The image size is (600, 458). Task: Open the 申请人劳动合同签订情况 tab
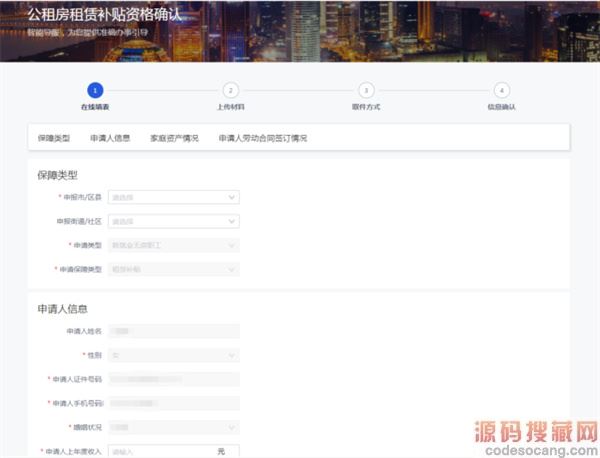[263, 138]
